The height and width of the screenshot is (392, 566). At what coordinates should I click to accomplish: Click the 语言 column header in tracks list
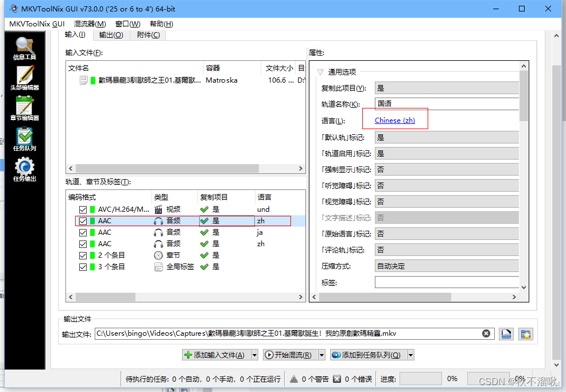[280, 197]
